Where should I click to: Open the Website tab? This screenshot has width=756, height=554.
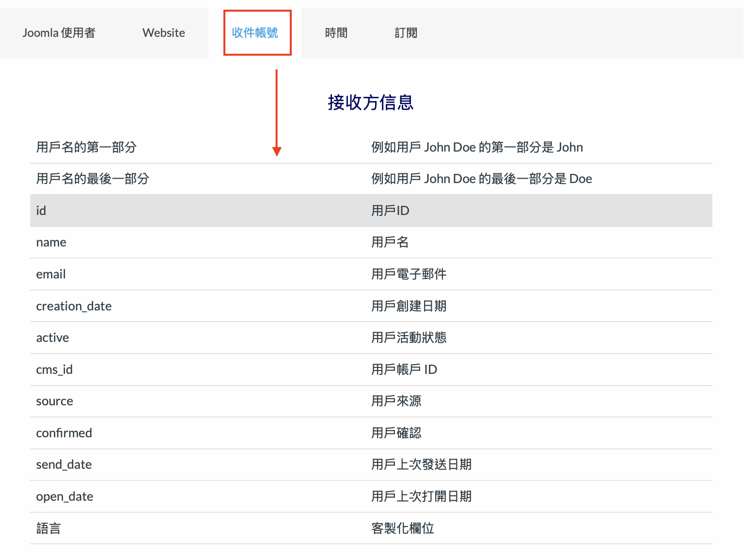click(x=163, y=33)
